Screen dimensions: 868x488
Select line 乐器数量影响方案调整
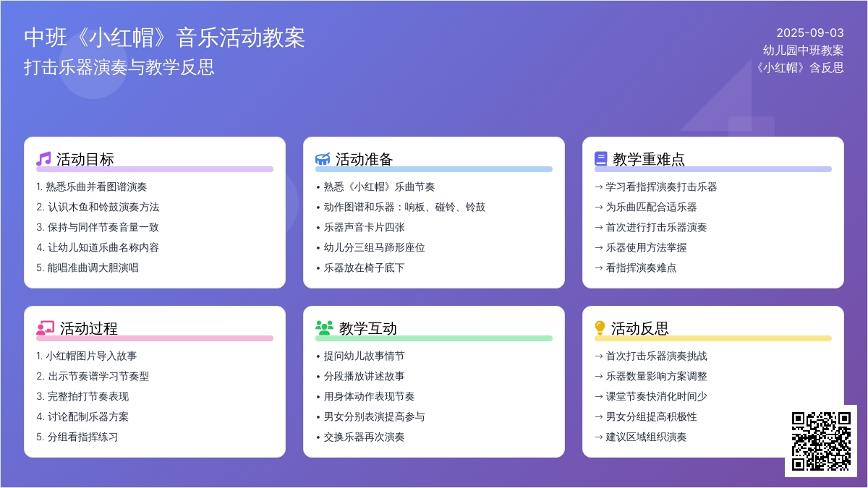[x=651, y=376]
